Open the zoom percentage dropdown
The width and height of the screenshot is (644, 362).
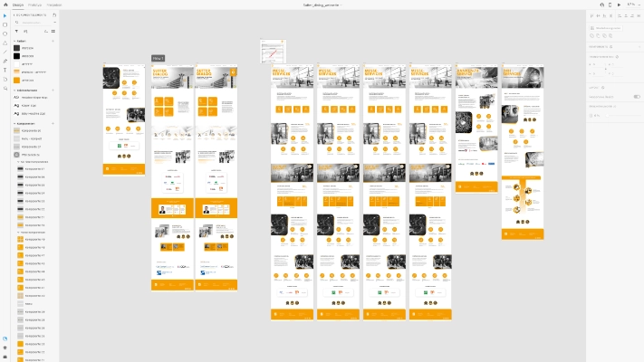point(631,5)
